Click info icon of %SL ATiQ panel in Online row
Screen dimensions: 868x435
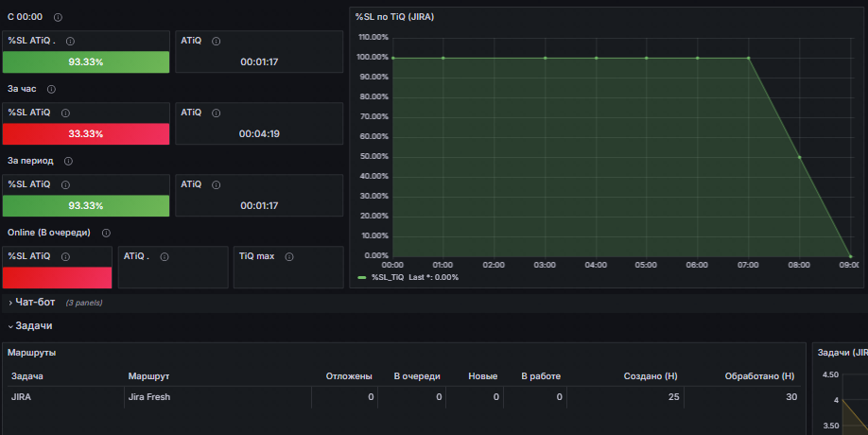65,257
